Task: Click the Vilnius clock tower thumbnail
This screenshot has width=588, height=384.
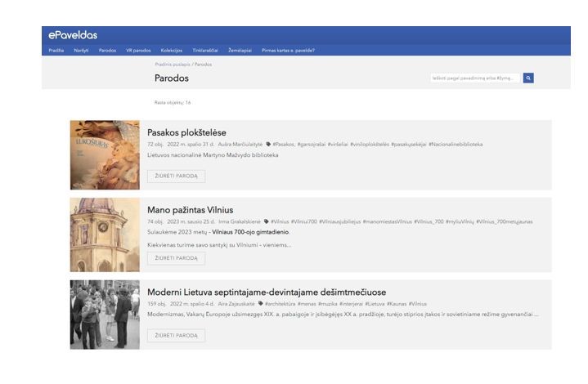Action: [105, 235]
